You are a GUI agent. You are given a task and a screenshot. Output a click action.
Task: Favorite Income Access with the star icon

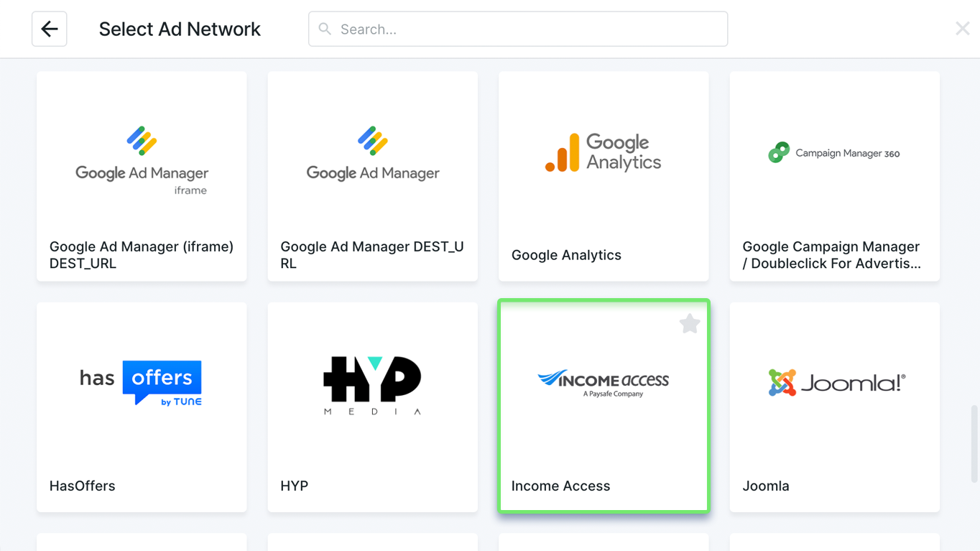point(690,324)
